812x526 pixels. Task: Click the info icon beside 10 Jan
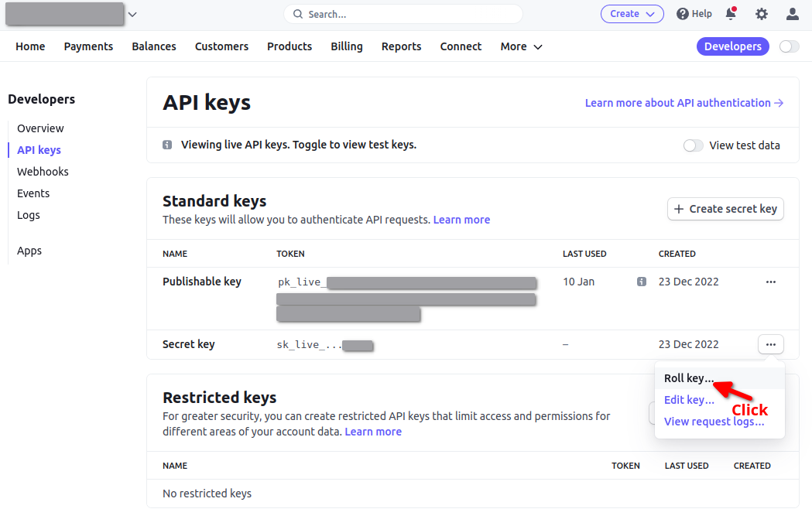pyautogui.click(x=641, y=282)
